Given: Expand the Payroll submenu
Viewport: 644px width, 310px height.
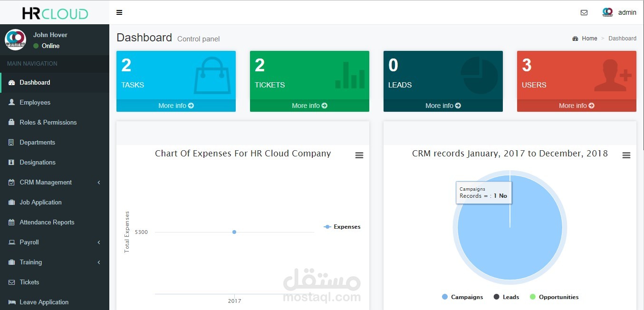Looking at the screenshot, I should (x=99, y=242).
